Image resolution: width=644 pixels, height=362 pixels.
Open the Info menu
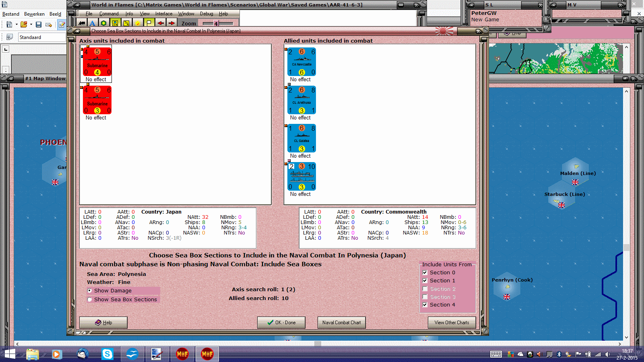[x=129, y=14]
